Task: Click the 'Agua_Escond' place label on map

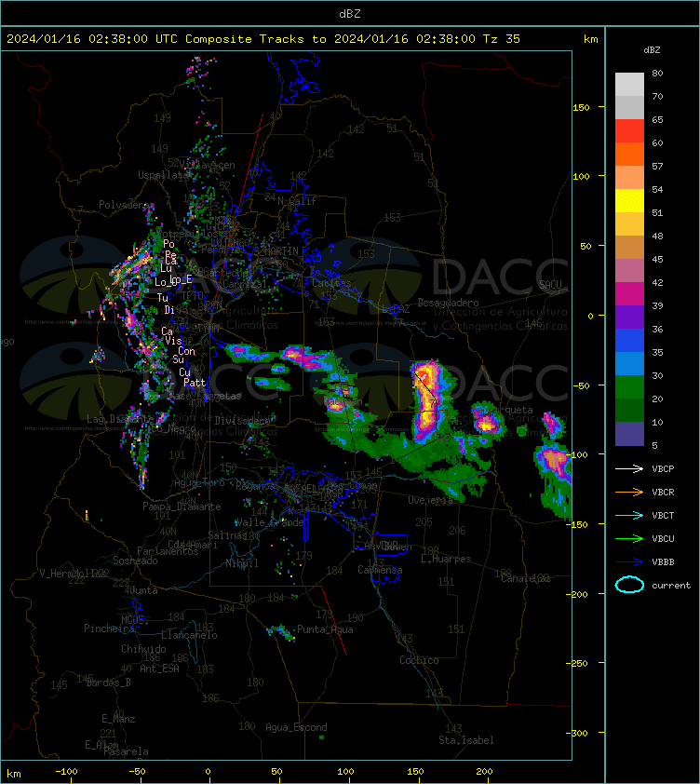Action: click(296, 727)
